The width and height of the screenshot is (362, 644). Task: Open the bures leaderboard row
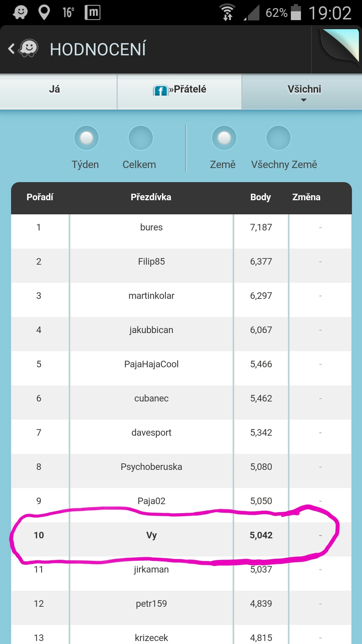tap(151, 227)
